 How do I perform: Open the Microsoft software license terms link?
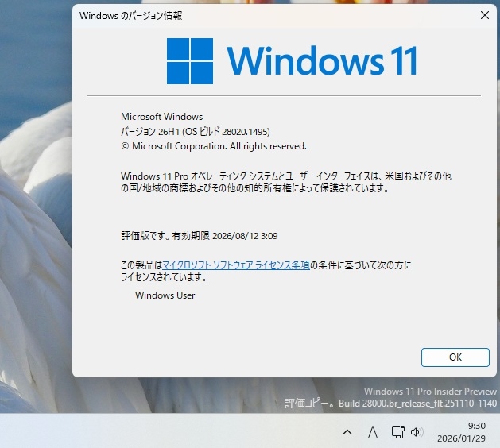pos(236,265)
